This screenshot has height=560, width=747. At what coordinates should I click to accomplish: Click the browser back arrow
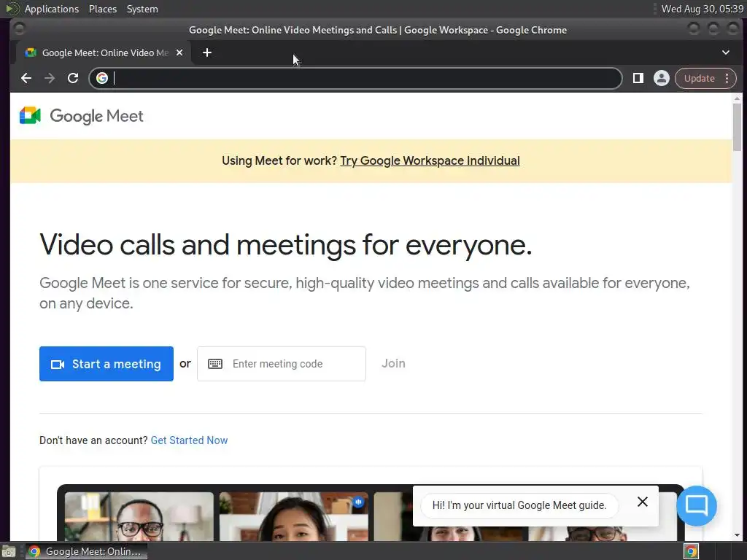tap(26, 78)
